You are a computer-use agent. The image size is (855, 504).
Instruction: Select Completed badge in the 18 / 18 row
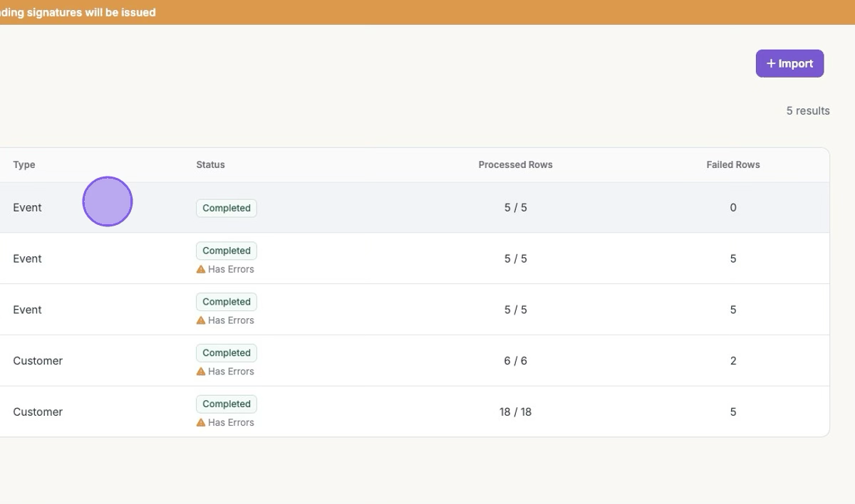[227, 404]
